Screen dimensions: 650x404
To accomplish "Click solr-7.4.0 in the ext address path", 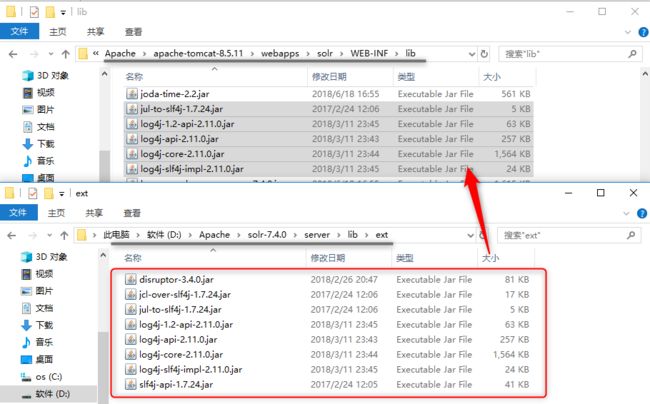I will pos(267,235).
